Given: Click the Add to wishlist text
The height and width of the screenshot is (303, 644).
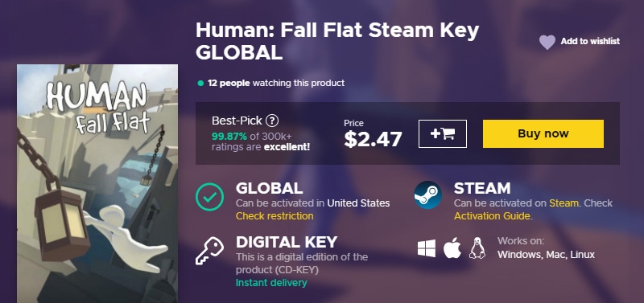Looking at the screenshot, I should 590,42.
